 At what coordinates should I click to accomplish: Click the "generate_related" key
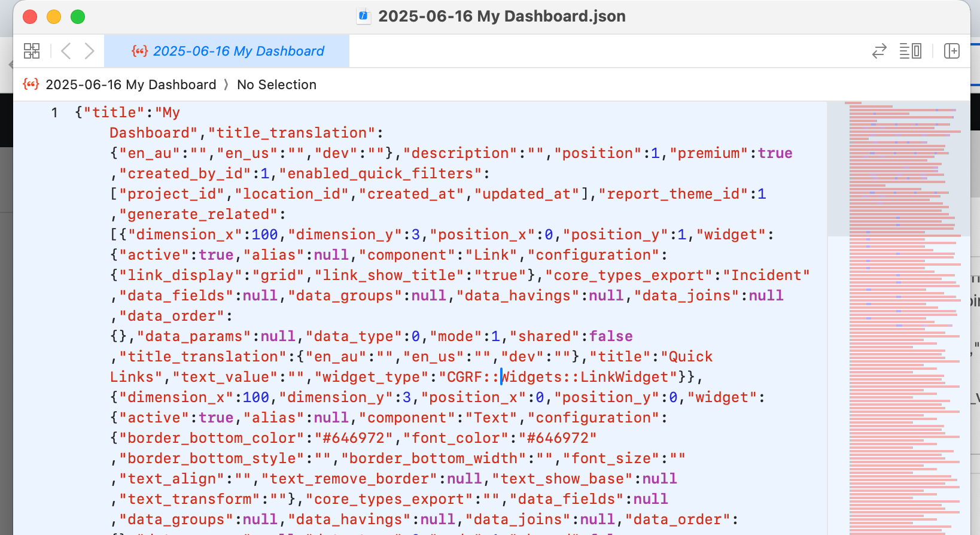198,214
